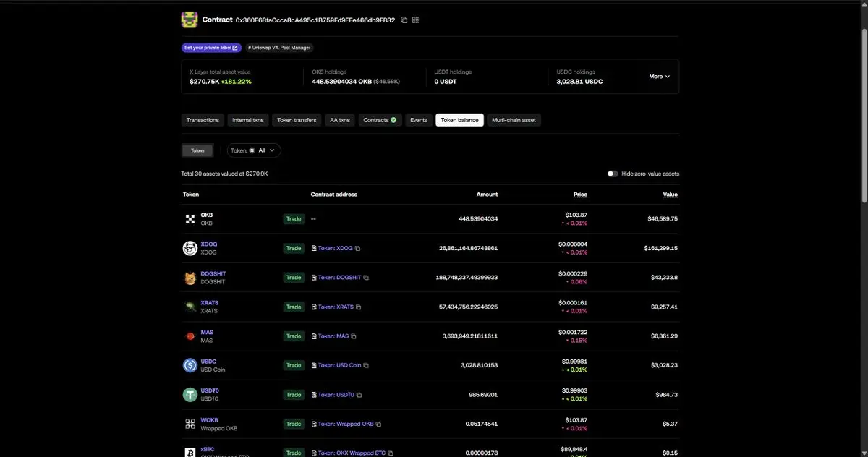The height and width of the screenshot is (457, 868).
Task: Select the Token filter button
Action: (197, 150)
